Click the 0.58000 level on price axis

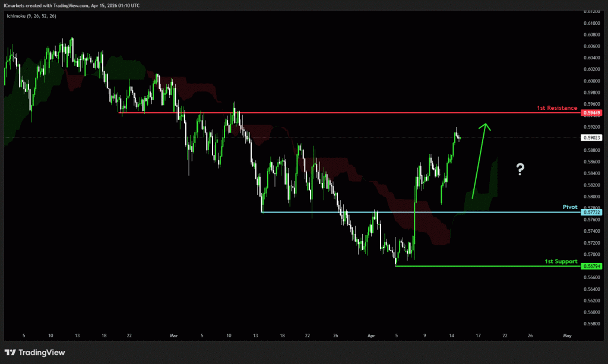592,197
